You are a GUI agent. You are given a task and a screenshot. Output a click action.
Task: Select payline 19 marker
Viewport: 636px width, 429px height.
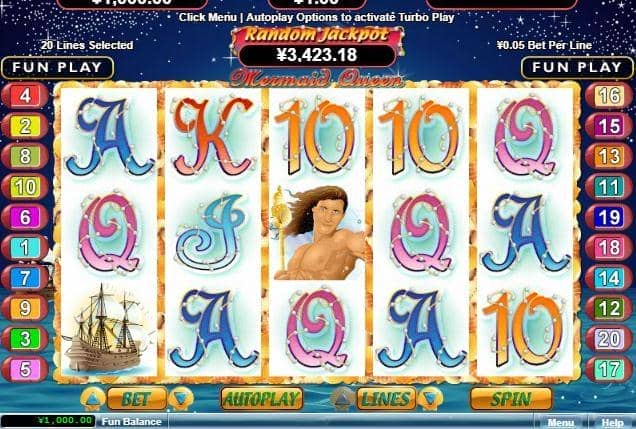click(x=609, y=217)
